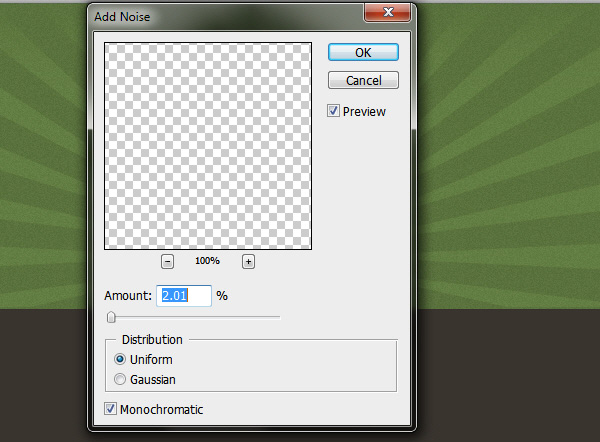Zoom in preview with plus button
The image size is (600, 442).
248,262
